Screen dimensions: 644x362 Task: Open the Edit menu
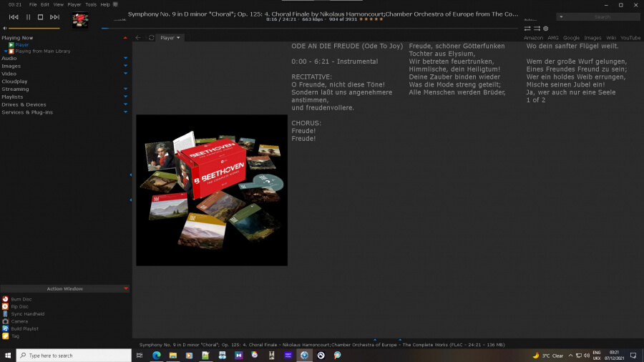coord(45,4)
